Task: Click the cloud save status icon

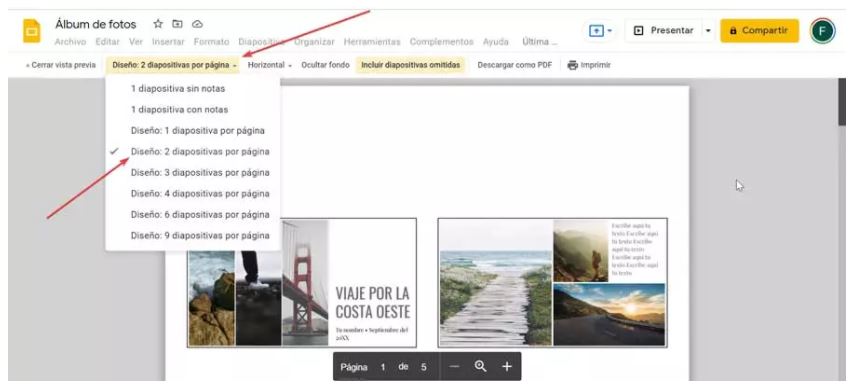Action: coord(197,24)
